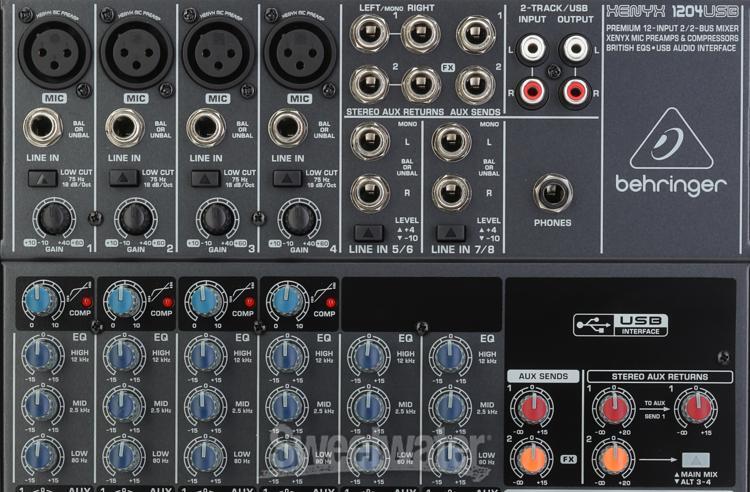Click channel 4 compressor curve graphic
The height and width of the screenshot is (492, 750).
pos(325,291)
